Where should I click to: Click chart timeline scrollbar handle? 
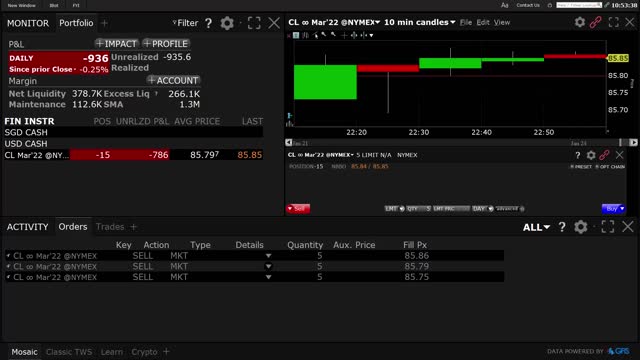[x=621, y=142]
